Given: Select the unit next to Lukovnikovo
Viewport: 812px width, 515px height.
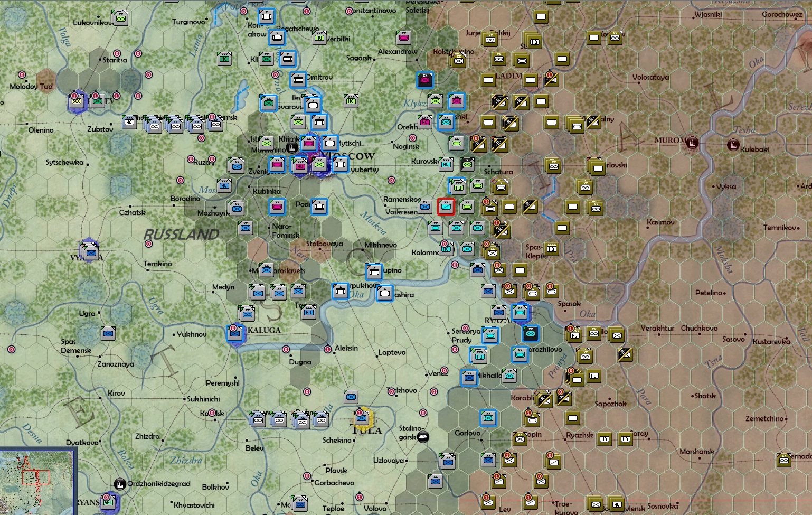Looking at the screenshot, I should point(120,18).
